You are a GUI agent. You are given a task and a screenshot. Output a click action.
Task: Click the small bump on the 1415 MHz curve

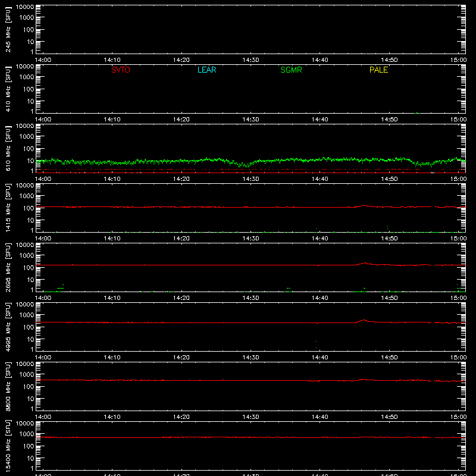(x=364, y=206)
